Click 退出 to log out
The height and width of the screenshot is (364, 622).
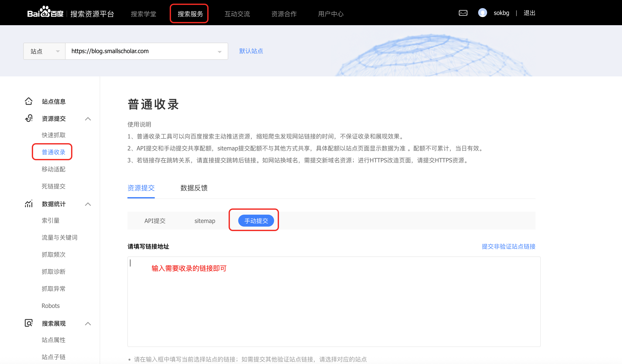(529, 13)
